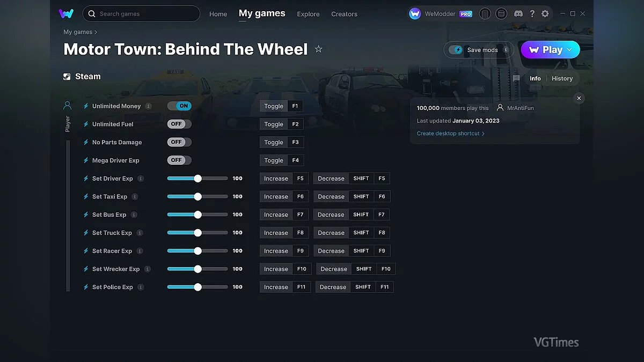This screenshot has height=362, width=644.
Task: Favorite the game using the star icon
Action: tap(318, 49)
